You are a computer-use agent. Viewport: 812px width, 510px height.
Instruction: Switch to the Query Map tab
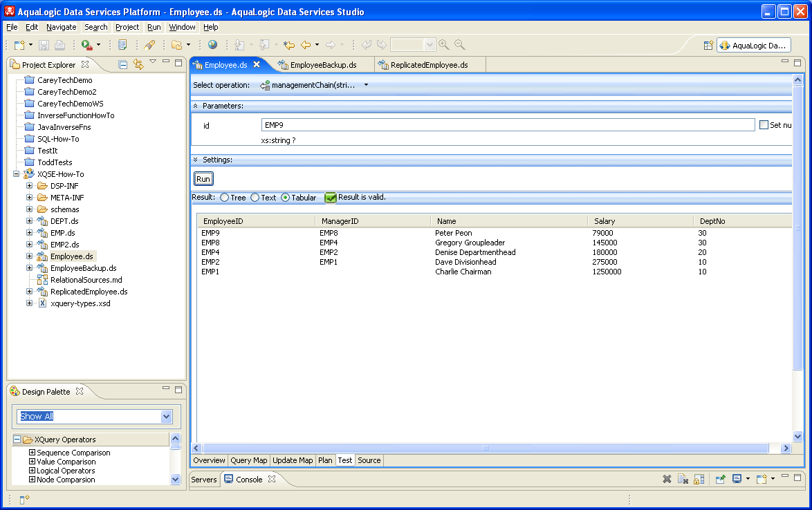pos(249,460)
